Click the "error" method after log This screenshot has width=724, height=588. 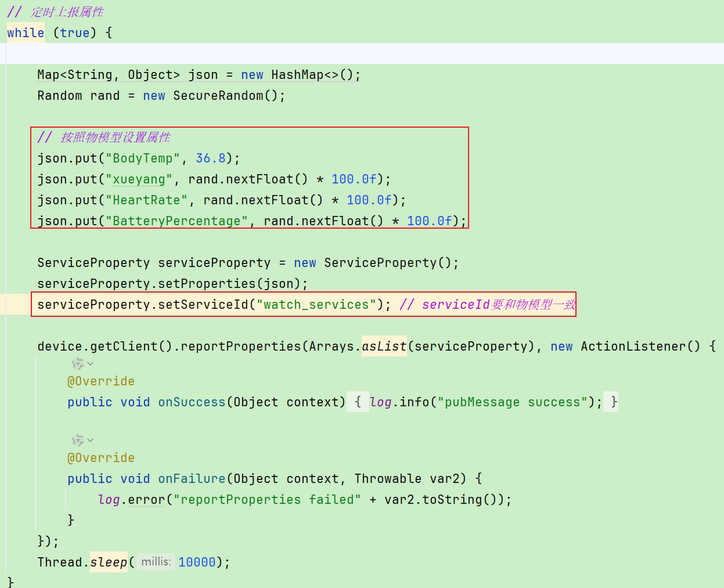pos(147,500)
